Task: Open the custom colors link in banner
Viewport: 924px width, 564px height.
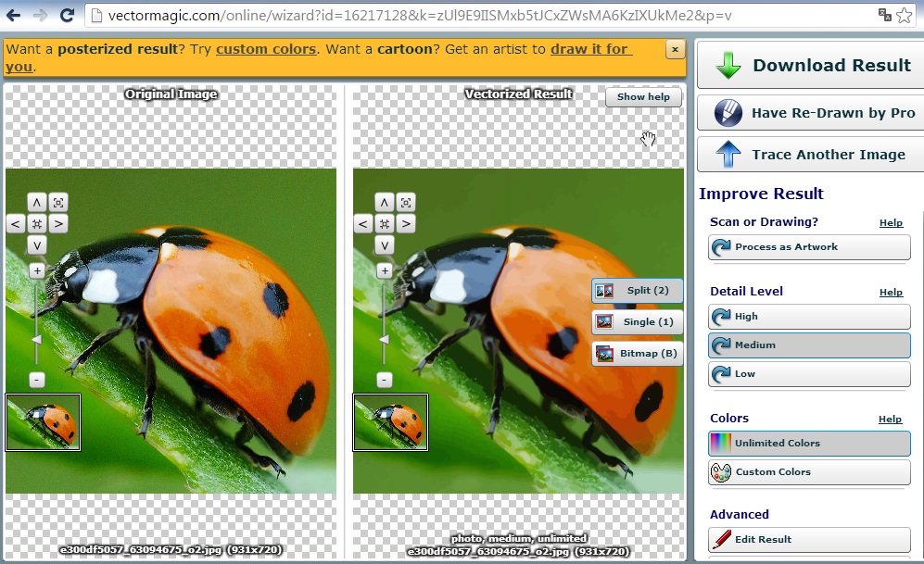Action: click(266, 49)
